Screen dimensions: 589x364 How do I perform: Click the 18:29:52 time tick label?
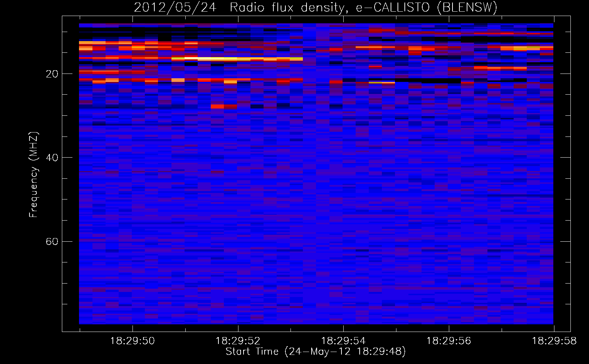pos(238,341)
